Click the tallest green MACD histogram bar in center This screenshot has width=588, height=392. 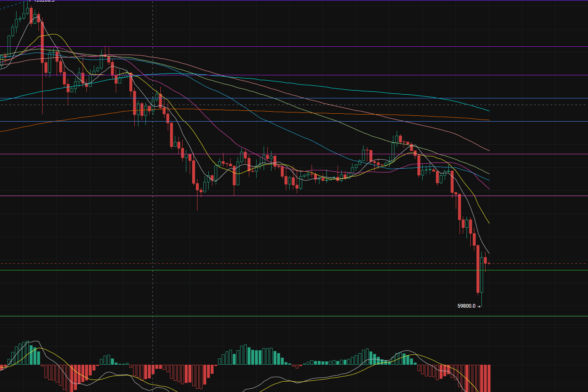click(245, 355)
